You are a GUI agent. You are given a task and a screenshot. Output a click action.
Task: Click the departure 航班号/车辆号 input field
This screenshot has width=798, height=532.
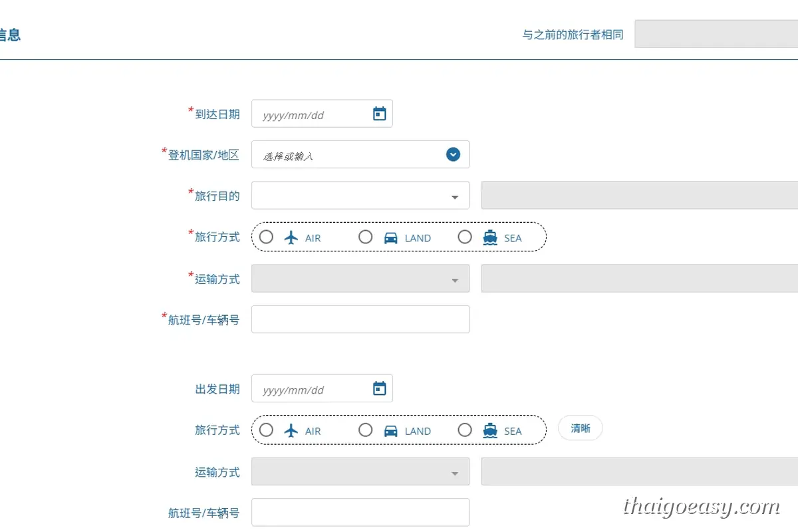coord(360,512)
